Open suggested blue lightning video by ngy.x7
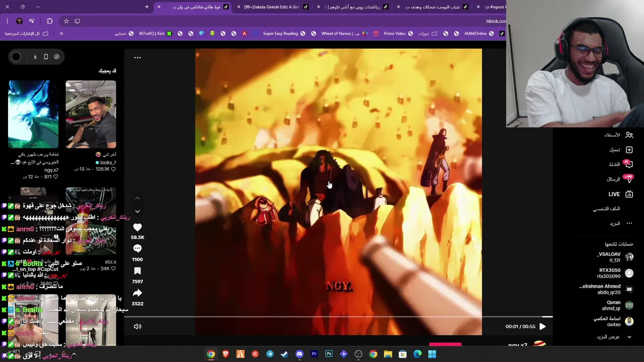The image size is (644, 362). [33, 114]
